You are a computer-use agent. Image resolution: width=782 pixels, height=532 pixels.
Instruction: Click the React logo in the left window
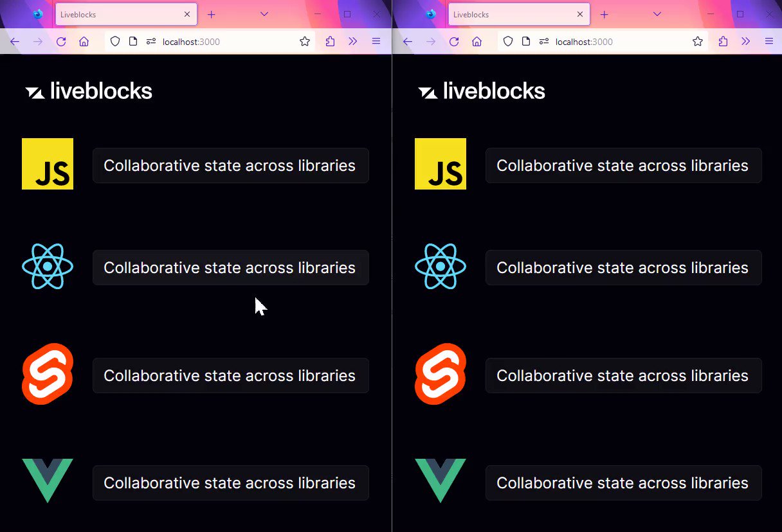(x=48, y=267)
